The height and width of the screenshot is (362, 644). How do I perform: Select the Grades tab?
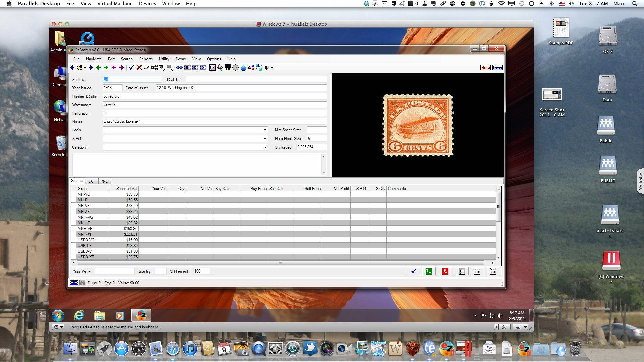(76, 181)
